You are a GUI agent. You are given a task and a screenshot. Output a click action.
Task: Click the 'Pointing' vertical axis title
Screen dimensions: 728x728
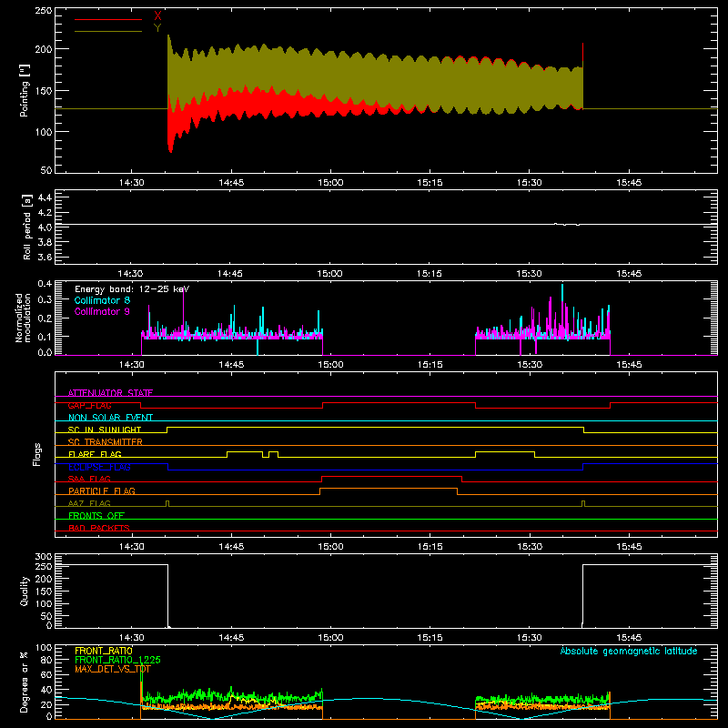coord(25,90)
